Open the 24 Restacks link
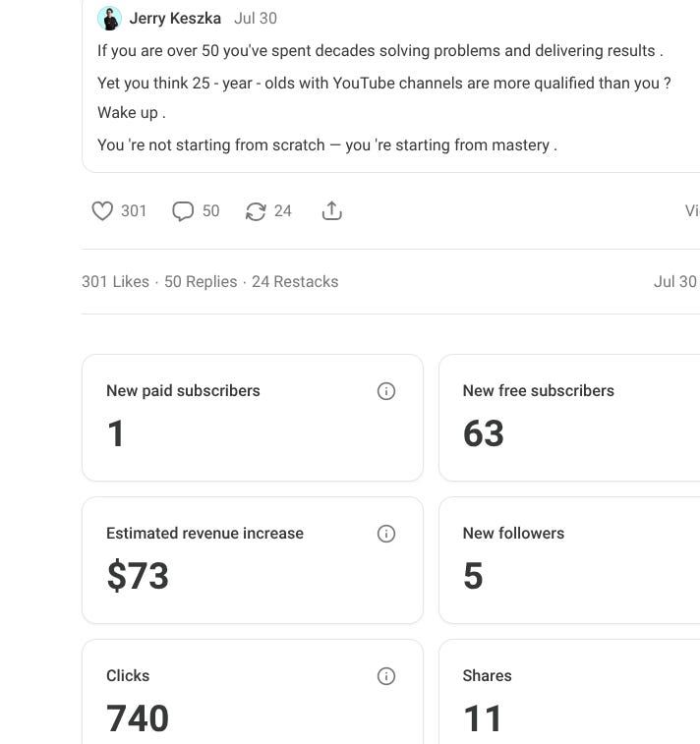 point(295,282)
